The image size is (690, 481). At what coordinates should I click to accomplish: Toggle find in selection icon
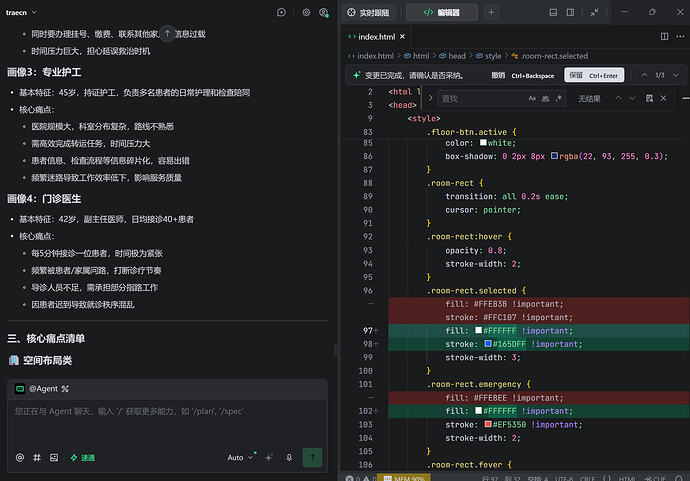tap(649, 98)
